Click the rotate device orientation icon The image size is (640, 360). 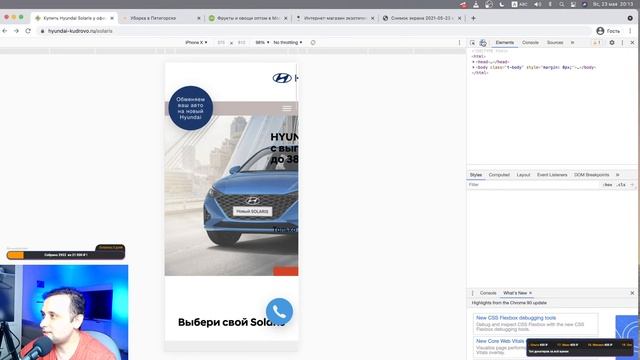pos(313,42)
